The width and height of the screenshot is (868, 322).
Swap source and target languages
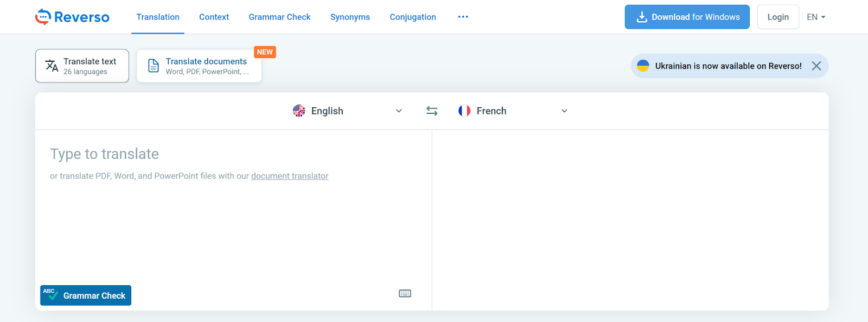432,111
